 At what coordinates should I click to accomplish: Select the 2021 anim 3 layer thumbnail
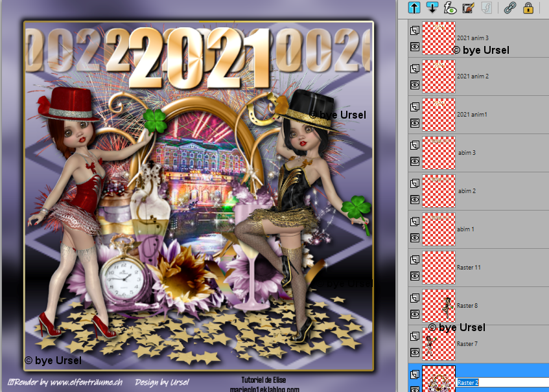[439, 38]
